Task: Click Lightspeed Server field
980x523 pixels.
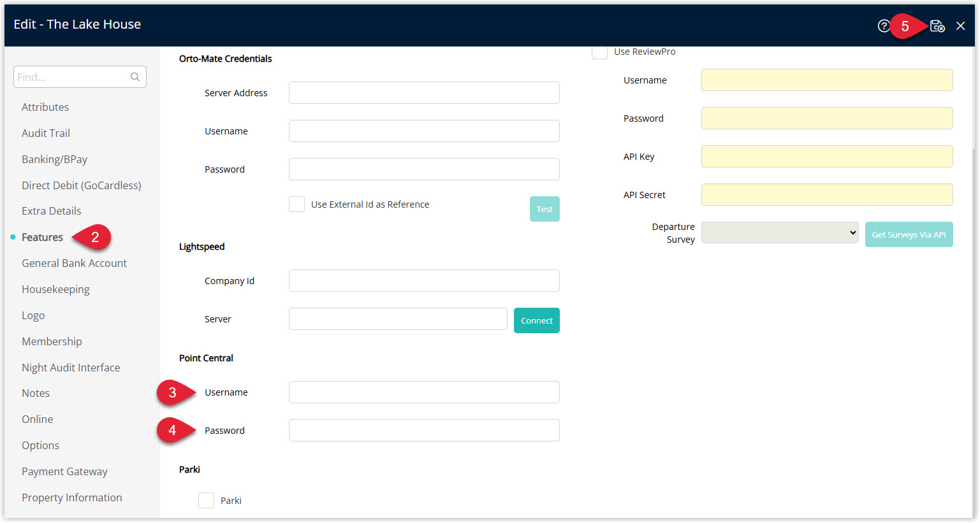Action: point(398,319)
